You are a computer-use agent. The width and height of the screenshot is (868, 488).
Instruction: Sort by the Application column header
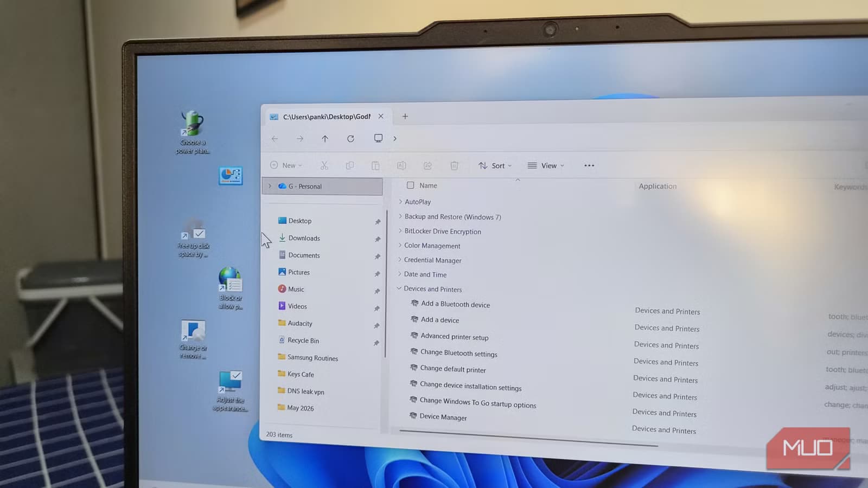[658, 186]
